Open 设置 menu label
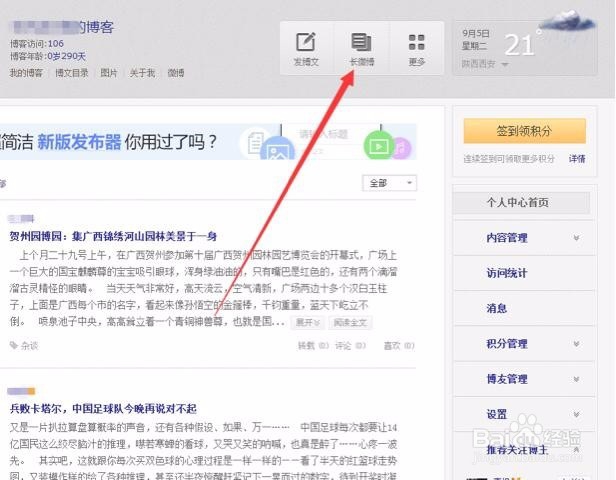Image resolution: width=616 pixels, height=480 pixels. pos(497,414)
